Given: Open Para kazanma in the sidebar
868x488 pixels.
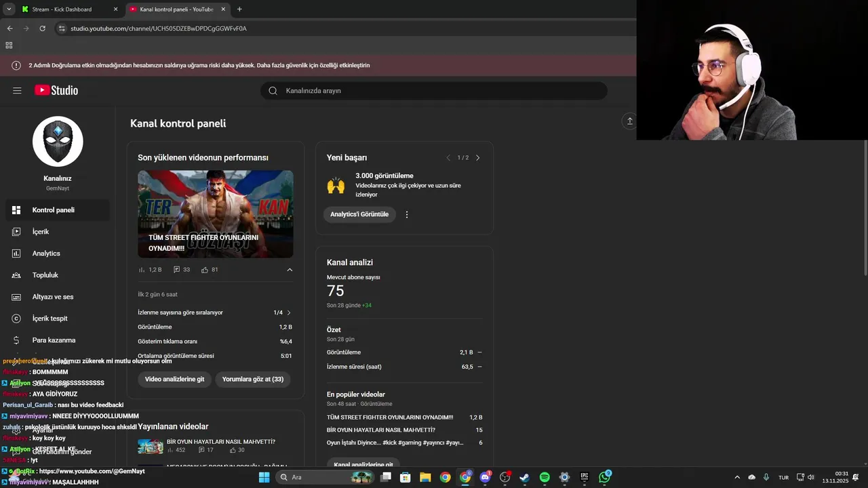Looking at the screenshot, I should pos(58,340).
